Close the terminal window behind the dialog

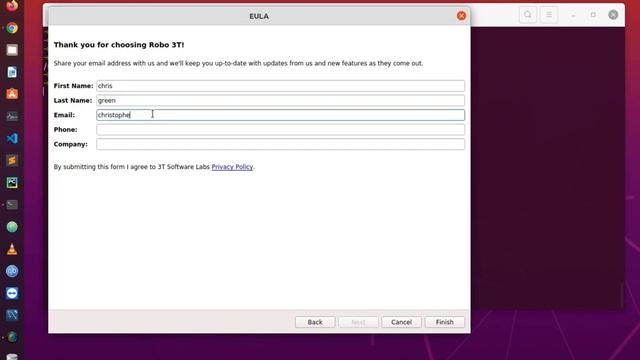(x=613, y=15)
